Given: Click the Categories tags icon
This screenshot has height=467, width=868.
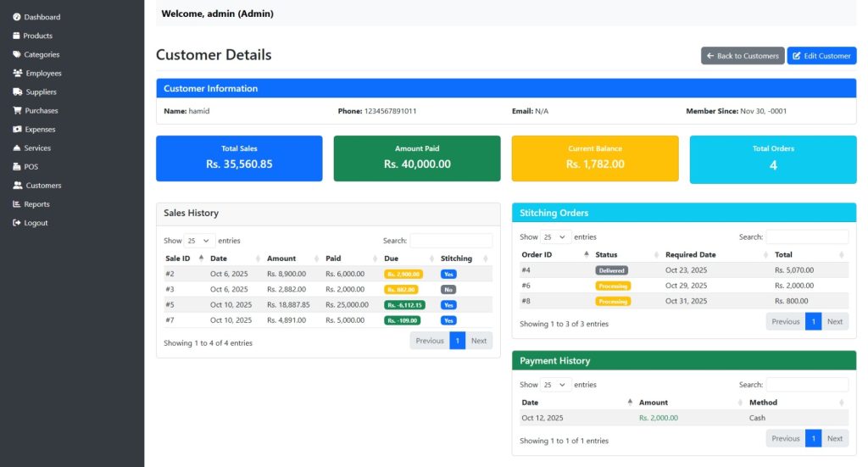Looking at the screenshot, I should coord(16,54).
